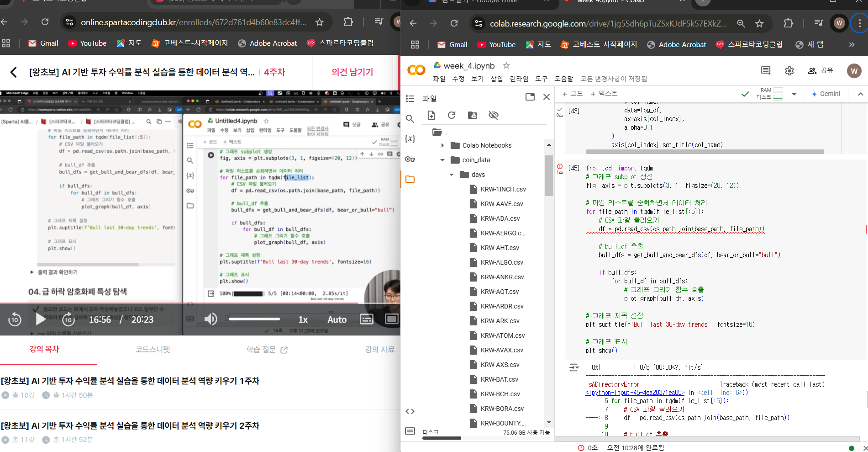
Task: Reload the Colab browser page
Action: [454, 23]
